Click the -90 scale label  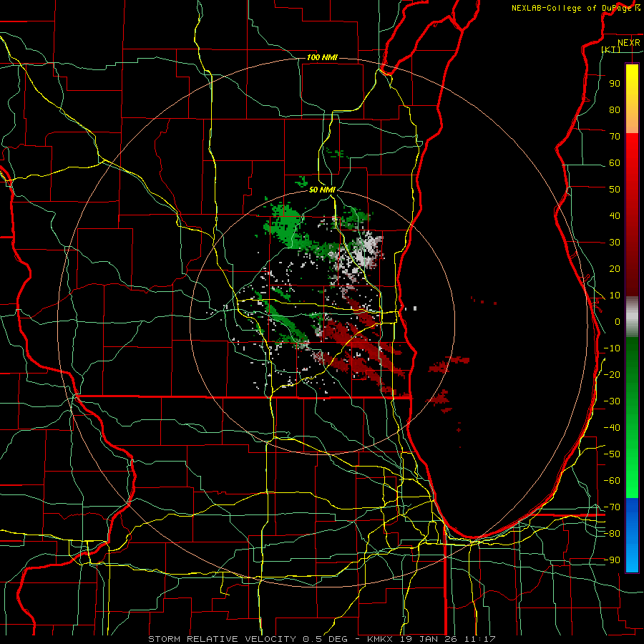click(x=612, y=560)
